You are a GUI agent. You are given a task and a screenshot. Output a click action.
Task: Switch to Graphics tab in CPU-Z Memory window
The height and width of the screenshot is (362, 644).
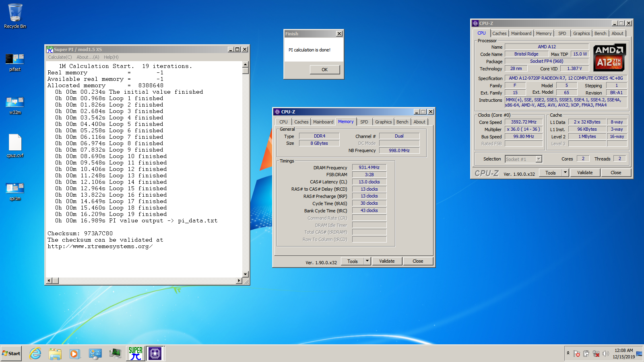click(384, 122)
